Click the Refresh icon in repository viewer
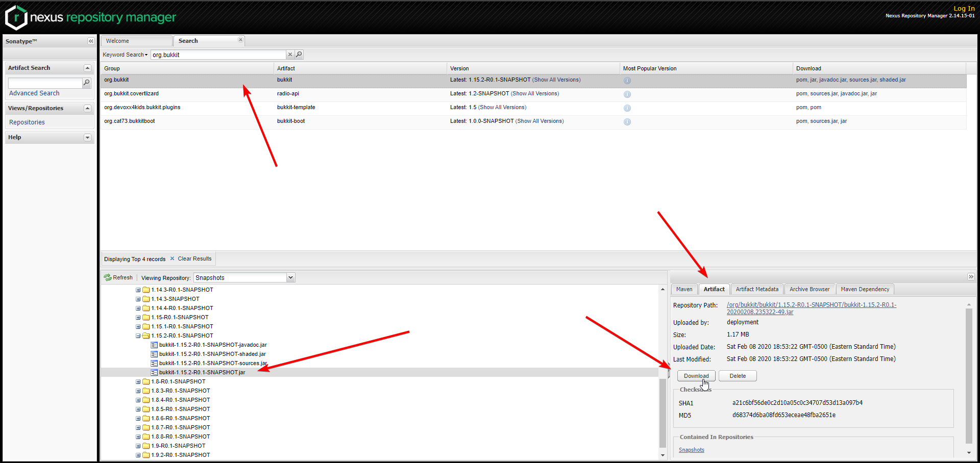 [x=108, y=277]
